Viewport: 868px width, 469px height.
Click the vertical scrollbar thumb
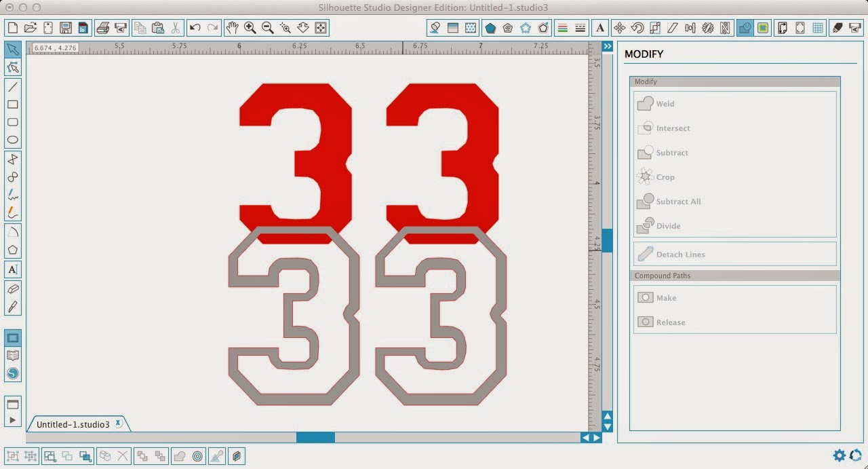click(607, 240)
